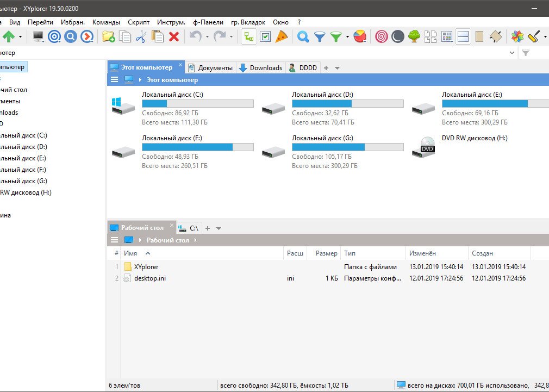Image resolution: width=549 pixels, height=392 pixels.
Task: Sort by Изменён column header
Action: [436, 253]
